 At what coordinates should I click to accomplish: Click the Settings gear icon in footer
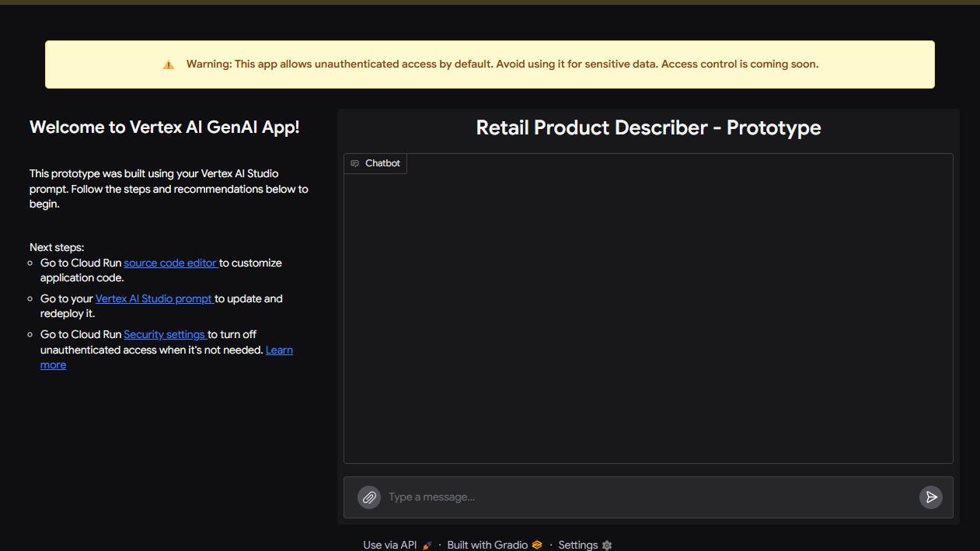coord(607,546)
